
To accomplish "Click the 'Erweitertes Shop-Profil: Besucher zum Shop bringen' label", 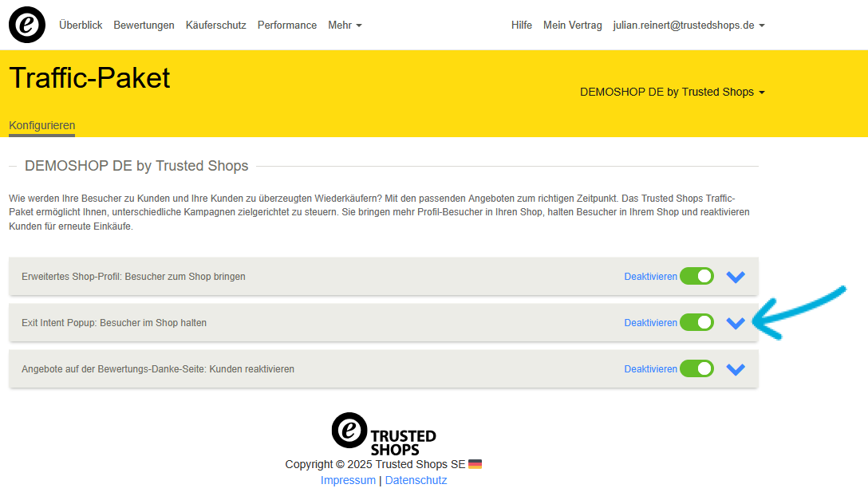I will 133,277.
